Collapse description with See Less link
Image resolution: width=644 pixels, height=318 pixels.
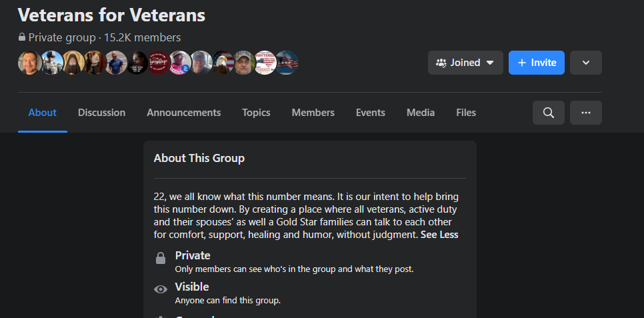pyautogui.click(x=439, y=235)
